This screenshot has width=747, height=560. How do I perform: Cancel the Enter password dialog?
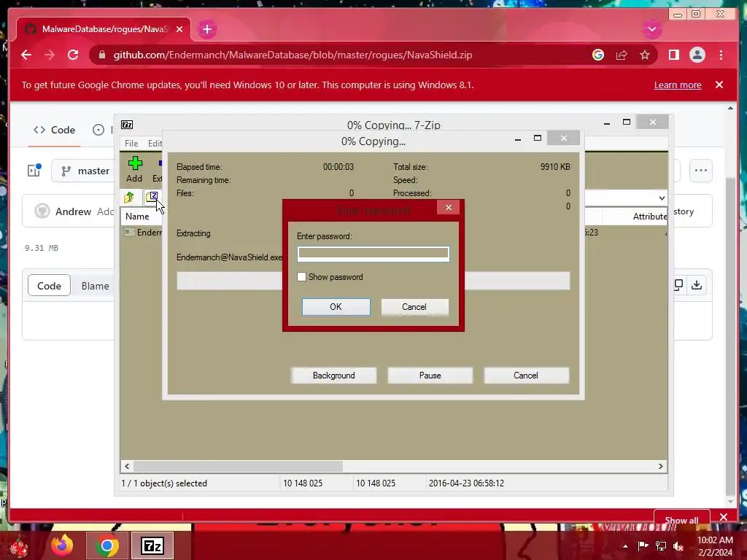[x=414, y=307]
